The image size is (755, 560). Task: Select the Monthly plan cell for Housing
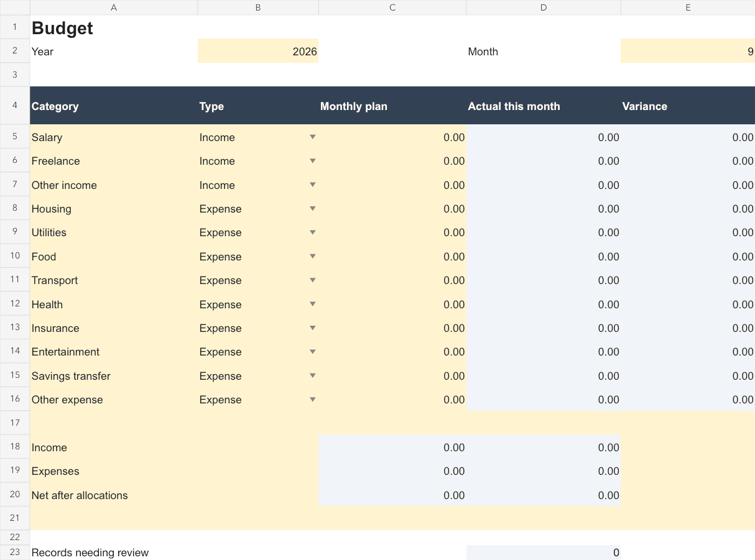pos(392,208)
